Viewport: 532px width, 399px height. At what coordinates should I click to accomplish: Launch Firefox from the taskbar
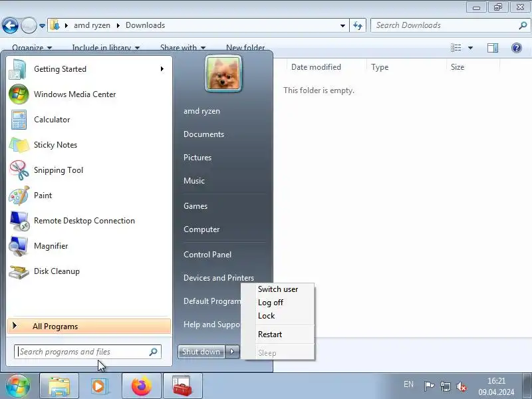(x=141, y=386)
